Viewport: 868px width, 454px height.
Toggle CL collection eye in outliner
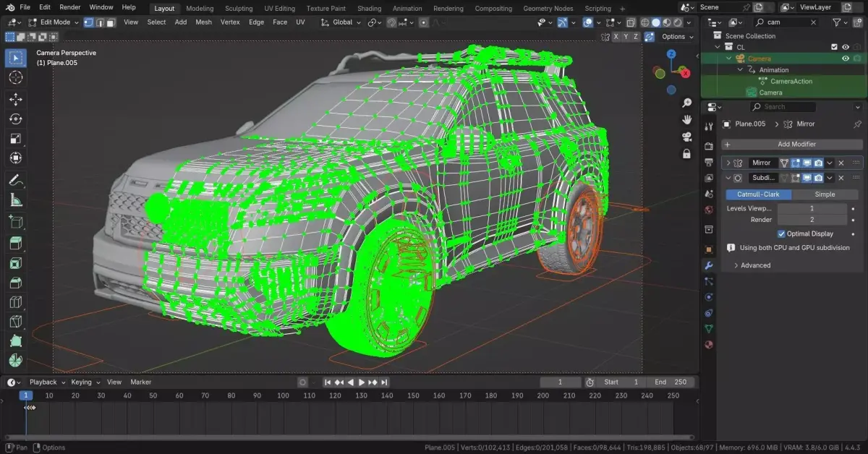(845, 47)
